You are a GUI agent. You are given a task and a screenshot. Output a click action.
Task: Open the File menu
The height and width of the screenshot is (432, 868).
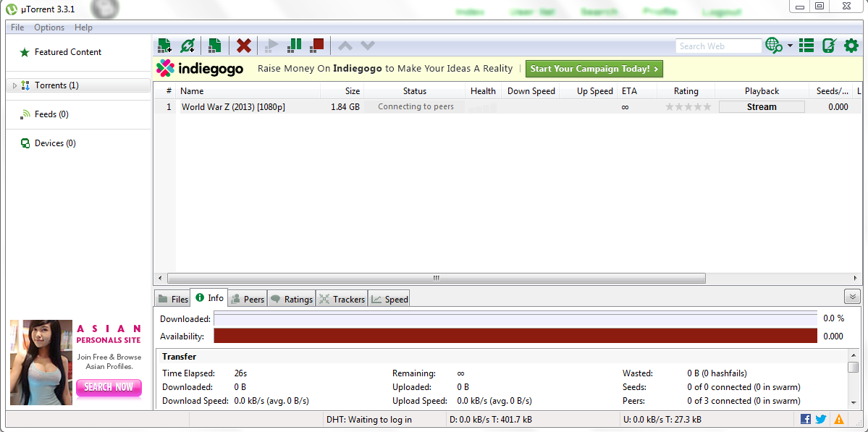coord(17,27)
